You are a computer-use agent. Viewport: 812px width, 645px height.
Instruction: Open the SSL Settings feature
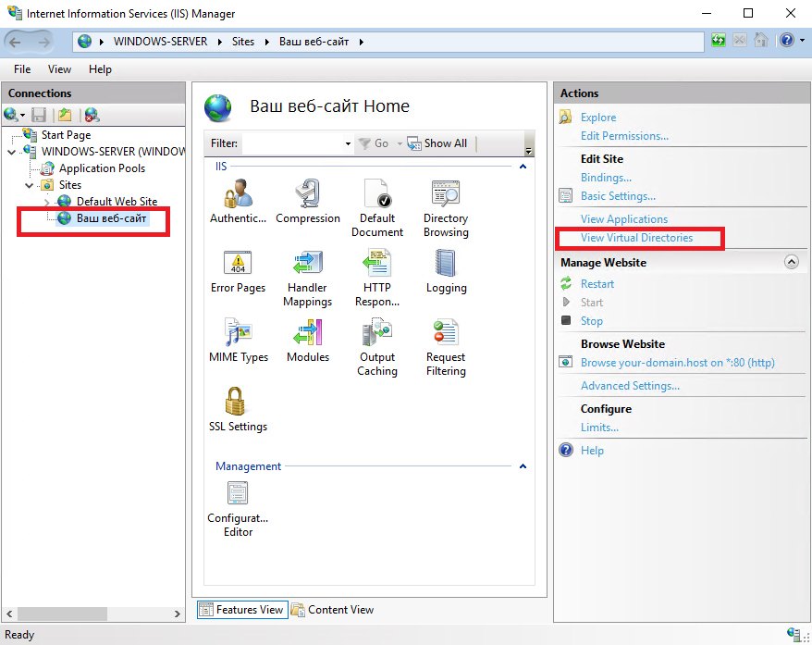coord(238,409)
